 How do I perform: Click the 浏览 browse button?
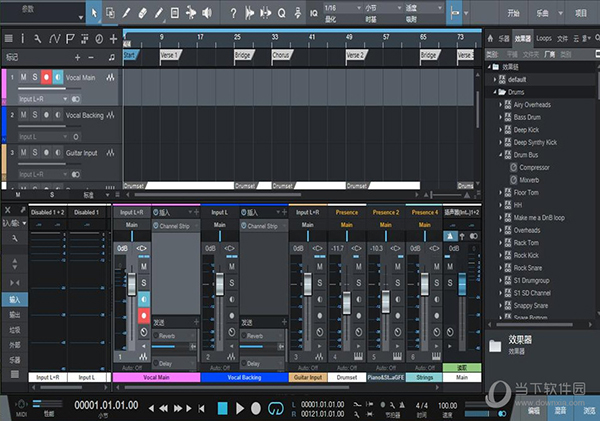(589, 411)
